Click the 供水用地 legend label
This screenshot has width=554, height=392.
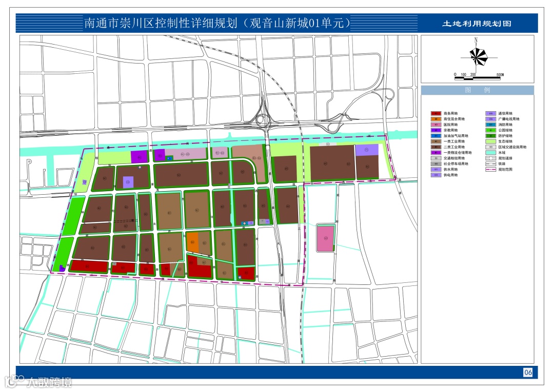point(450,170)
